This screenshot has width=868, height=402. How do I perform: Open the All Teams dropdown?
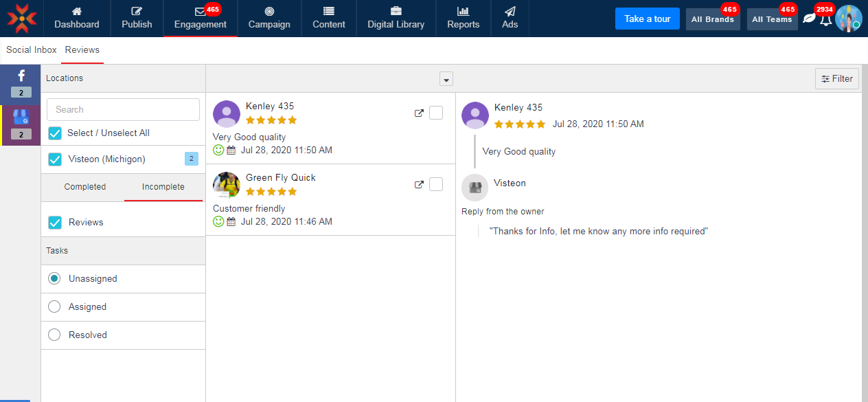point(772,19)
